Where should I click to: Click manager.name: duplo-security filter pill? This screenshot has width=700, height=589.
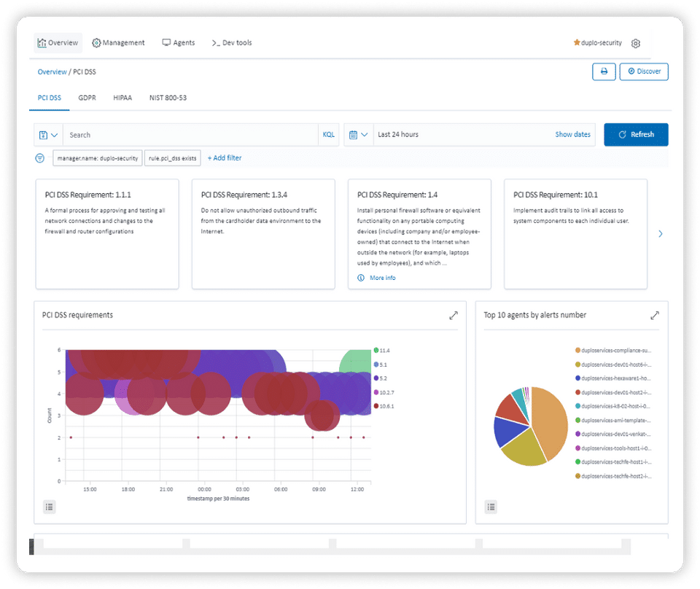coord(98,158)
